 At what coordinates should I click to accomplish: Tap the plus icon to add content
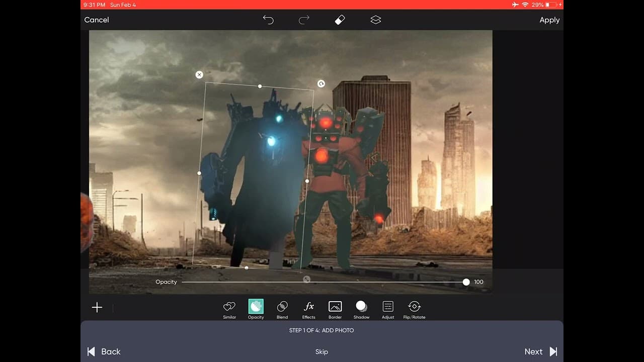97,308
